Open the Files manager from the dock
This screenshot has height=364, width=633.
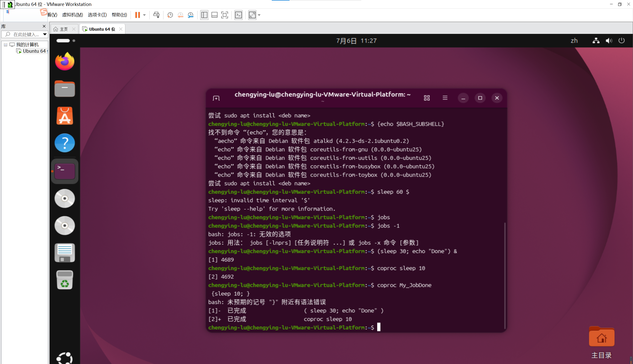click(65, 89)
